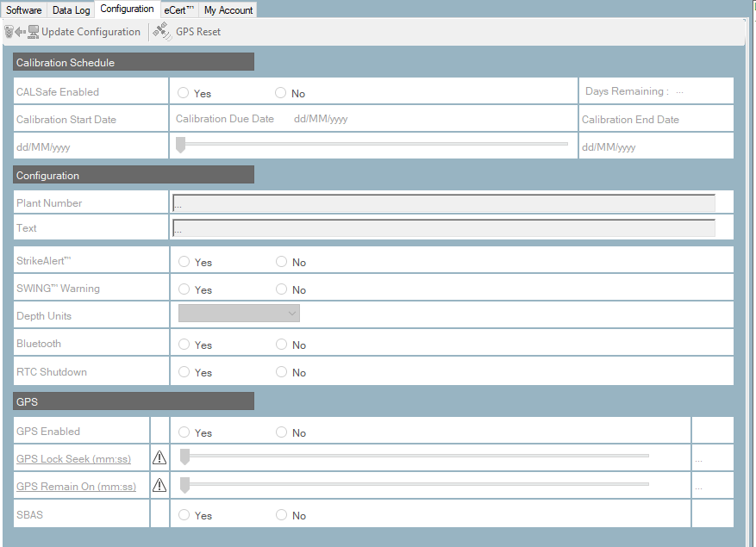Switch to the Data Log tab
The height and width of the screenshot is (547, 756).
pyautogui.click(x=71, y=9)
